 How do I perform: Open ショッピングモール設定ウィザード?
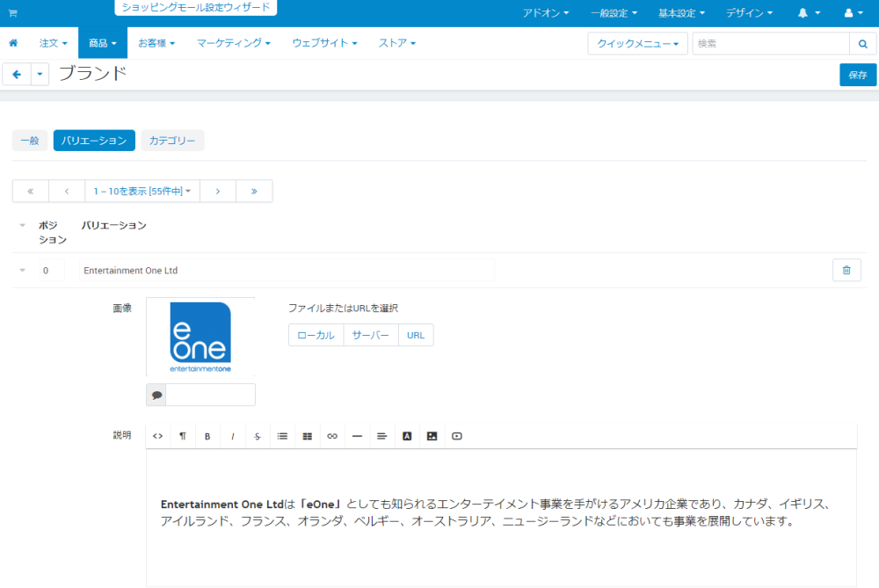tap(196, 7)
